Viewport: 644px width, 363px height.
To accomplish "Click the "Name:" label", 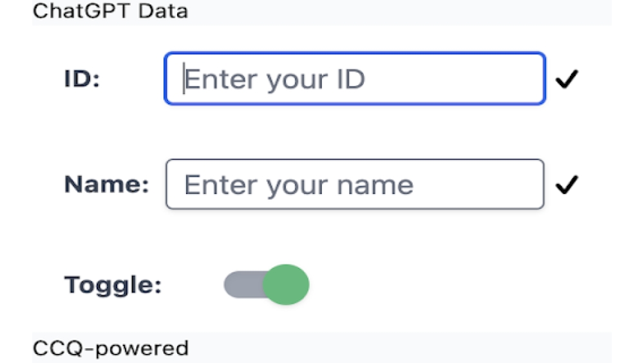I will point(106,185).
